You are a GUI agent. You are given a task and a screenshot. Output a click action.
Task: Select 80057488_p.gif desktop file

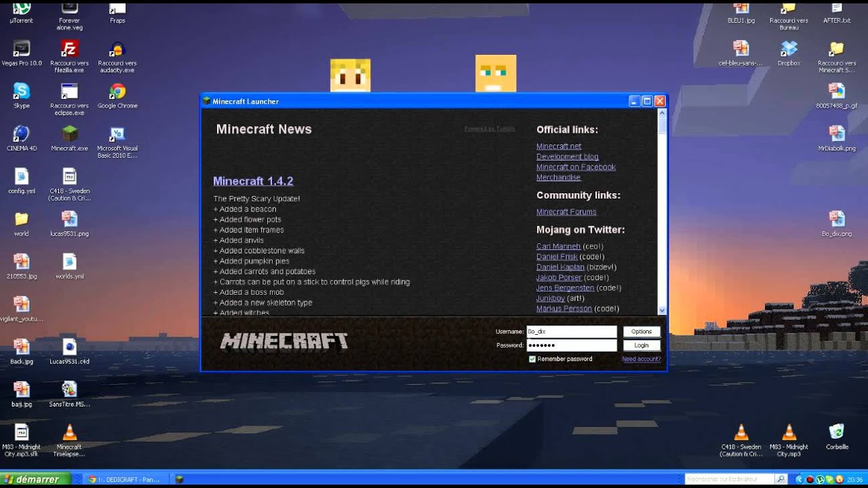coord(837,96)
